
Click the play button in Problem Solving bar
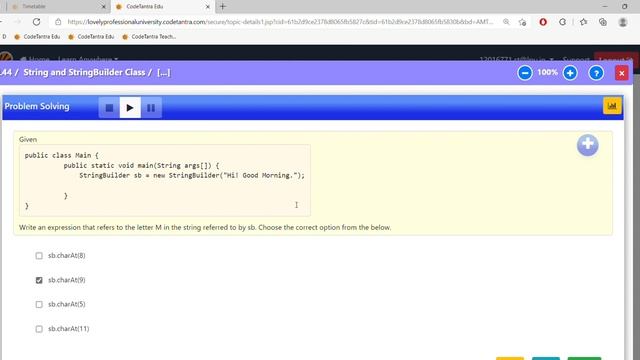pyautogui.click(x=130, y=108)
